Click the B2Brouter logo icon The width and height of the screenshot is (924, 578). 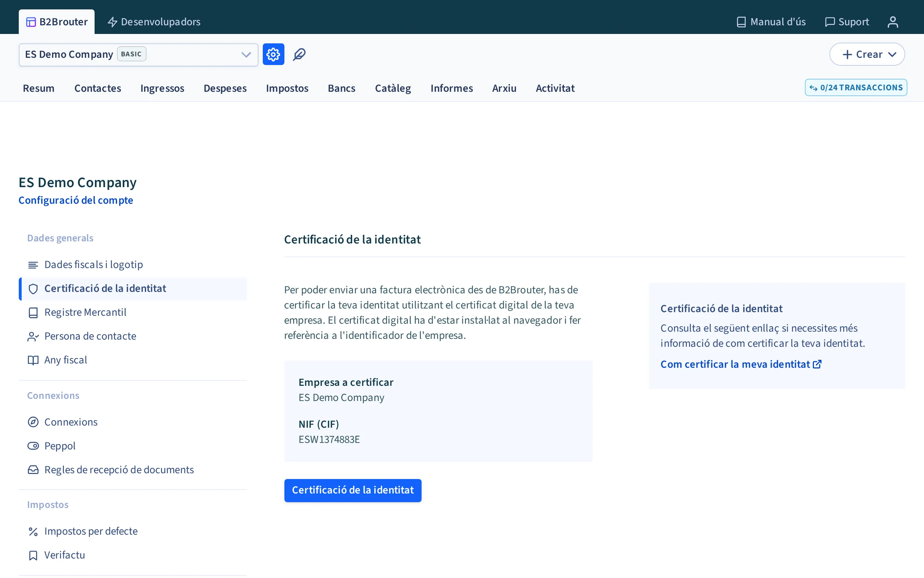tap(31, 22)
